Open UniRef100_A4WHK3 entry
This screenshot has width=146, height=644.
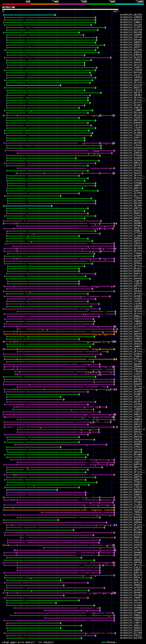point(131,347)
